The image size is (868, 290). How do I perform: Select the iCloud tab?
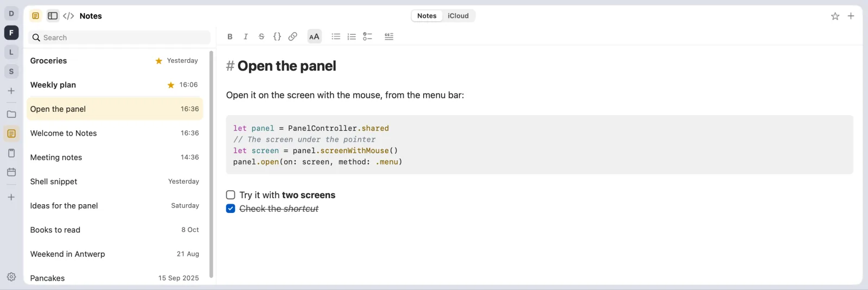tap(458, 16)
